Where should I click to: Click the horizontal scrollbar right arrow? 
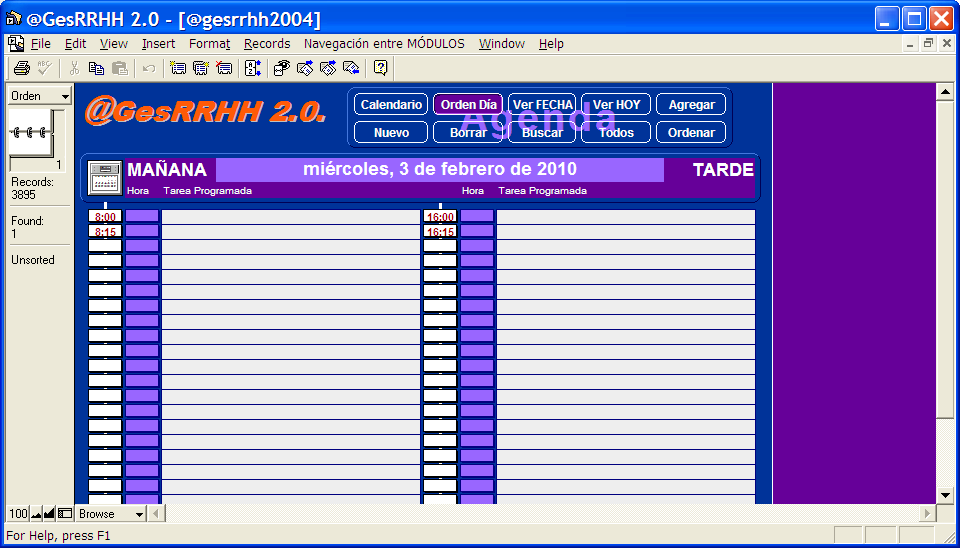coord(928,513)
